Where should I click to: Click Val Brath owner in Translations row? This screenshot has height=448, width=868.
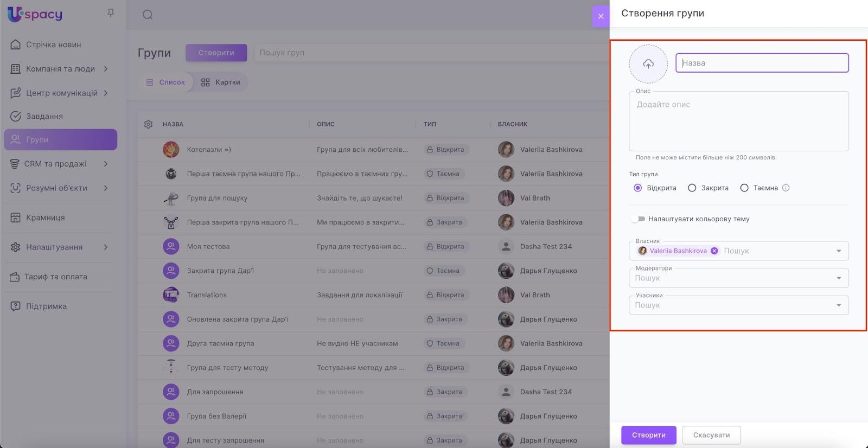pyautogui.click(x=535, y=295)
